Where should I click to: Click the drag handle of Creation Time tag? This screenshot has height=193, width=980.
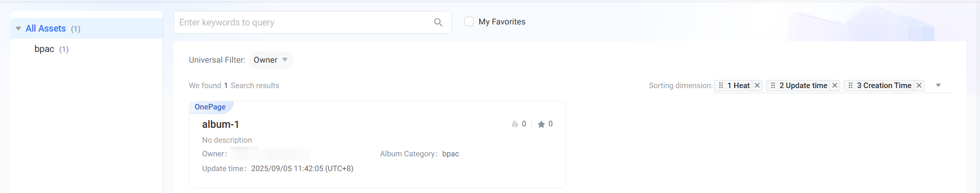click(x=850, y=86)
